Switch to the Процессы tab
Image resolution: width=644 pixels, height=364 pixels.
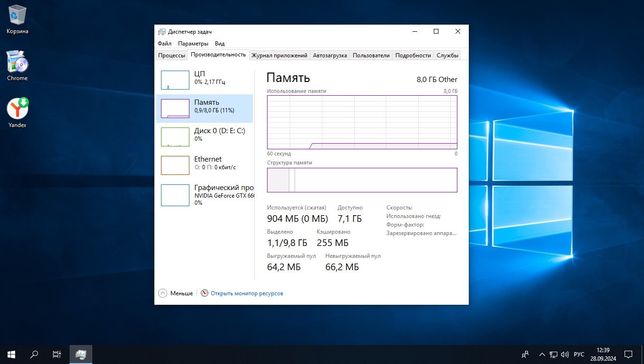coord(171,55)
